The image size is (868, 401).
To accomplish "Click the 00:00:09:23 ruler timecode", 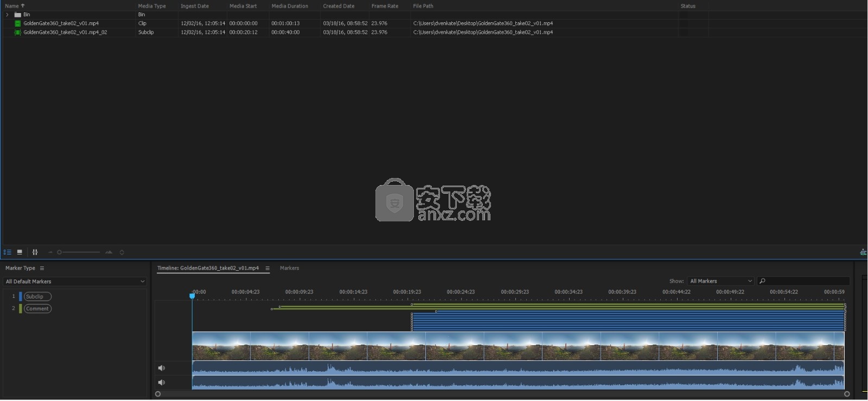I will coord(299,292).
